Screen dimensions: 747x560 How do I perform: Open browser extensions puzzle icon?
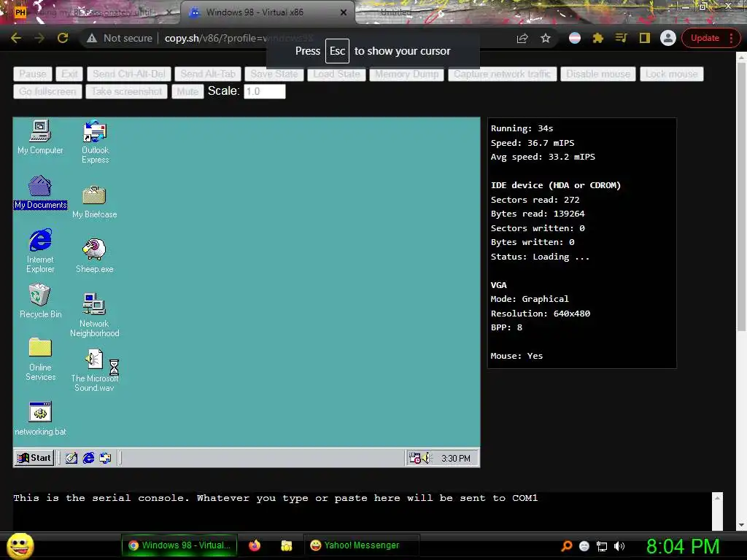click(x=598, y=38)
